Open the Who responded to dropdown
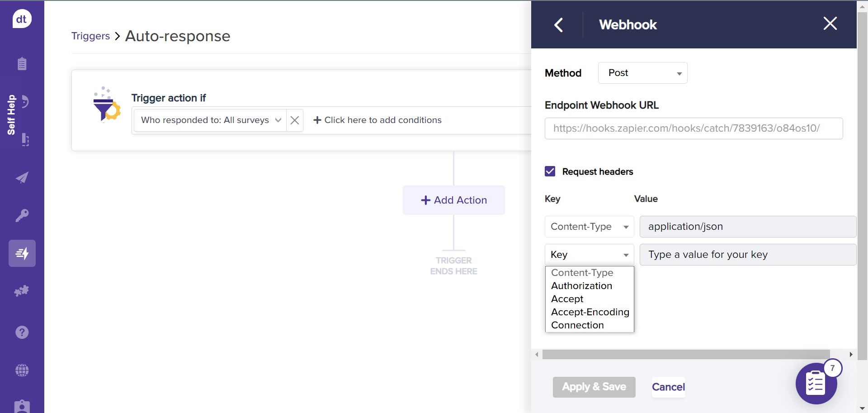 (210, 120)
